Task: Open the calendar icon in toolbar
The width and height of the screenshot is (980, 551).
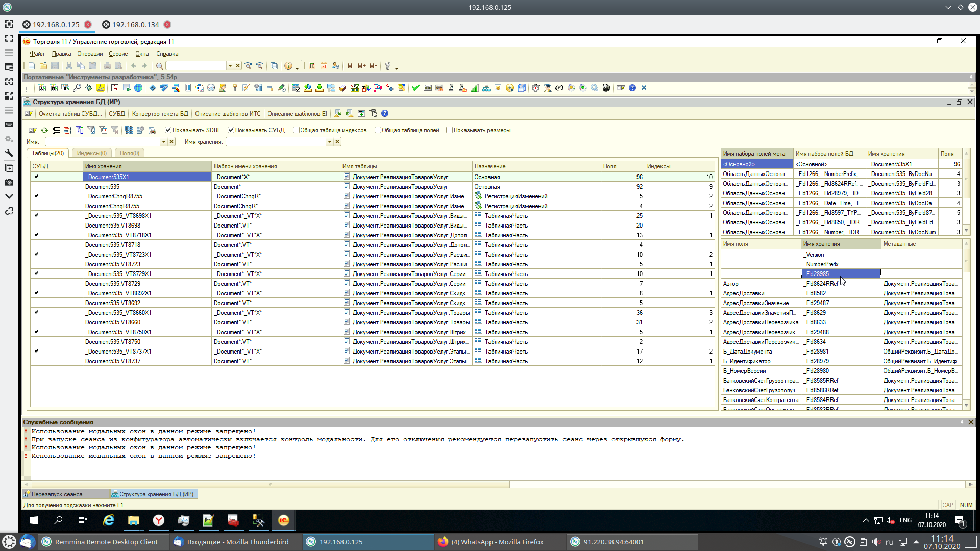Action: tap(324, 66)
